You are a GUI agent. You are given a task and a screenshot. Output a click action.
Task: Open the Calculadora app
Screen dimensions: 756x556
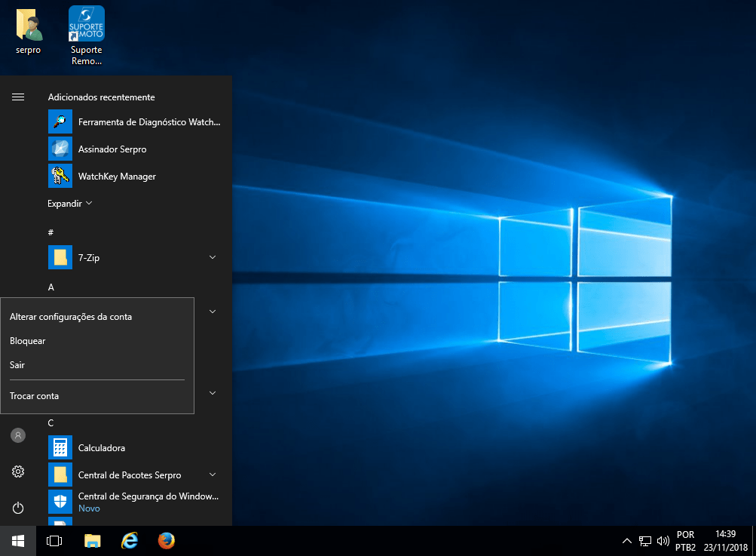[102, 448]
